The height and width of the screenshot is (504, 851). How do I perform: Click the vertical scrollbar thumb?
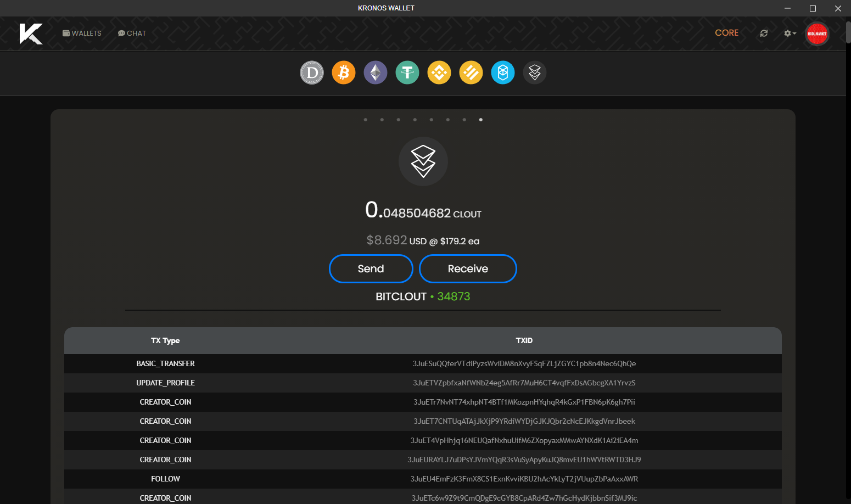[x=848, y=32]
